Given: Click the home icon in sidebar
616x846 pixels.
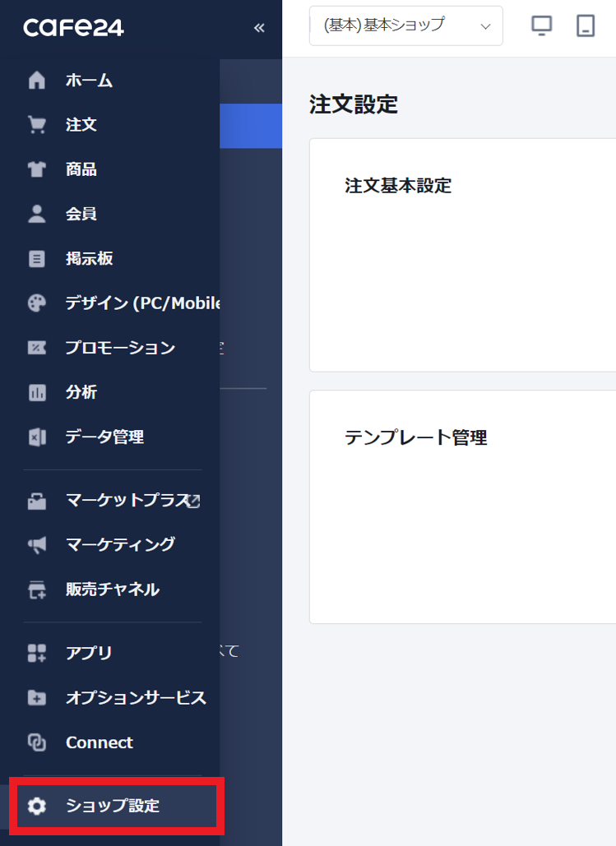Looking at the screenshot, I should (x=37, y=81).
